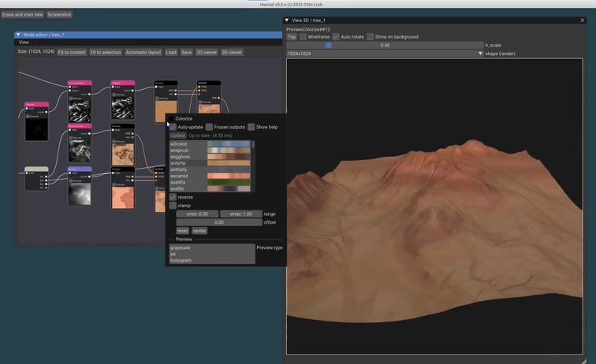Toggle Show on background option
This screenshot has height=364, width=596.
[x=370, y=37]
